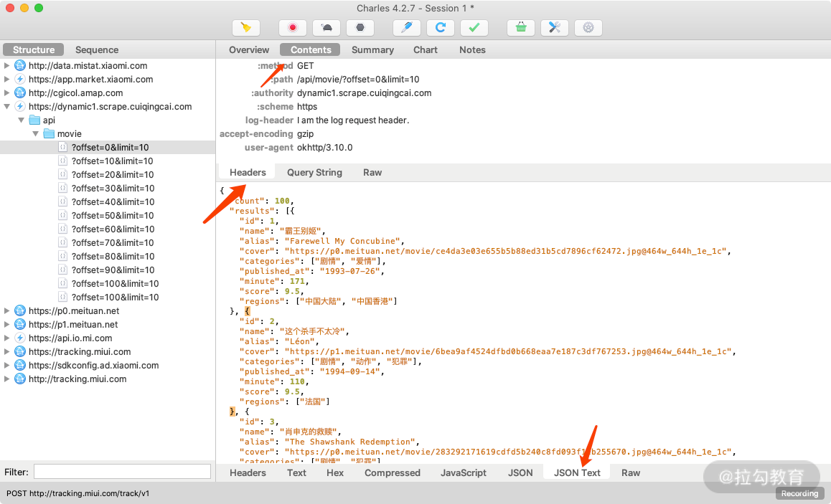Open the Overview tab

pyautogui.click(x=249, y=49)
